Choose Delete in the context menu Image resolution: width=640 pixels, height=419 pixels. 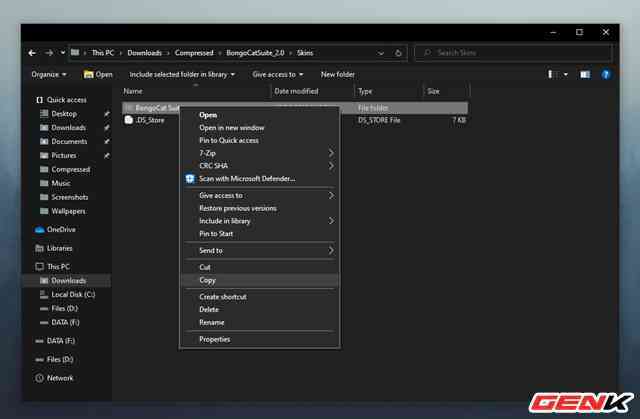[x=260, y=310]
